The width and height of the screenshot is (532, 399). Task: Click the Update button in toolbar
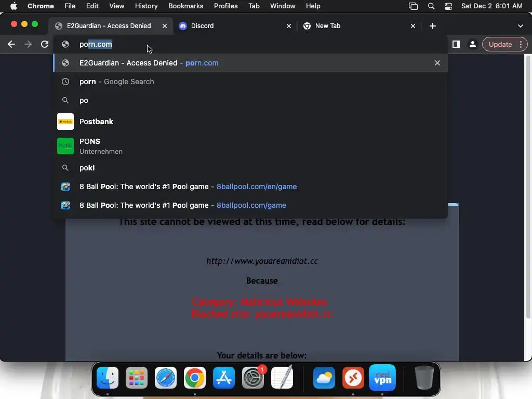click(x=500, y=44)
